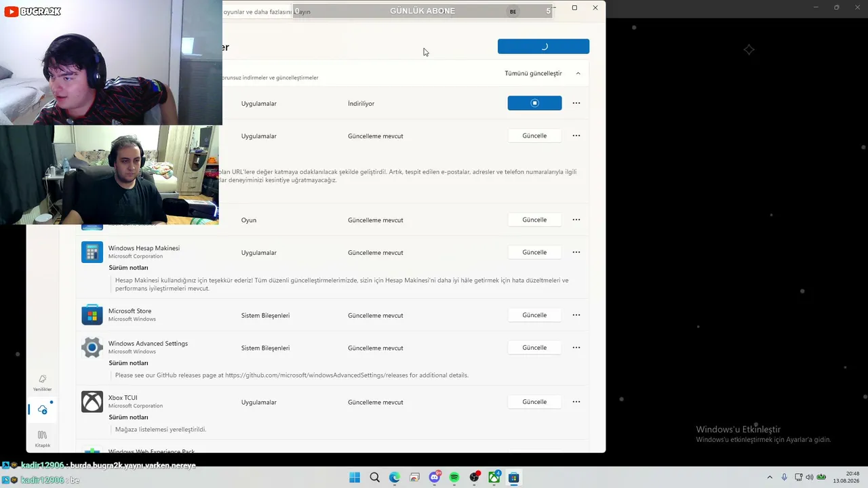
Task: Click the Microsoft Store app icon in list
Action: coord(92,315)
